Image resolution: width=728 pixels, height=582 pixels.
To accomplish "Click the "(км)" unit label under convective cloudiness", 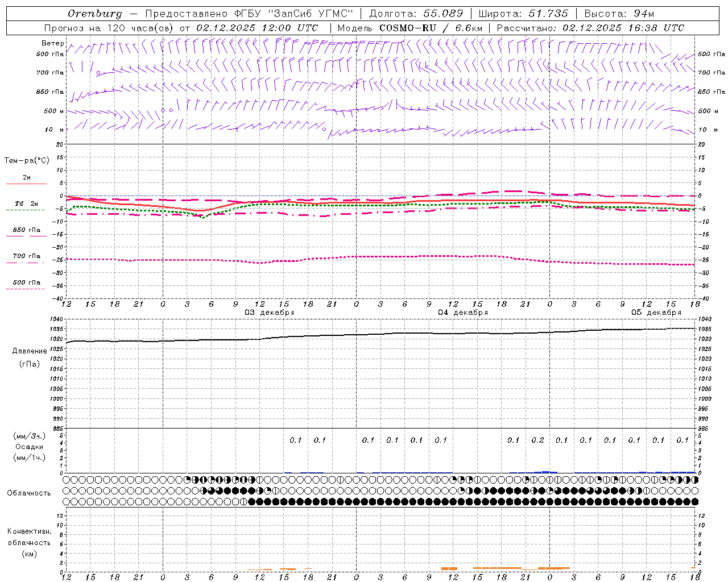I will pos(29,554).
